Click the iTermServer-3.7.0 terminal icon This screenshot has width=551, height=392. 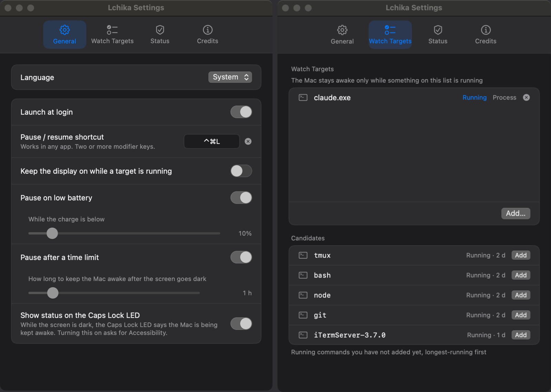coord(303,335)
